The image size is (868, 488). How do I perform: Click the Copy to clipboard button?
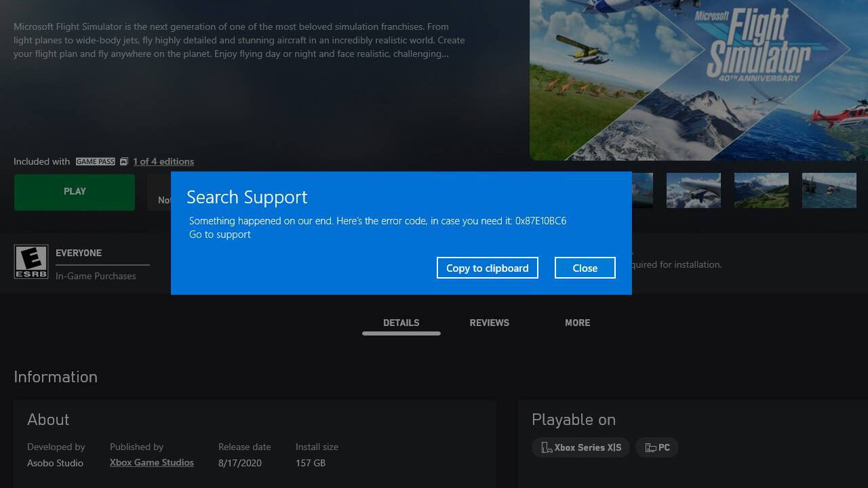coord(488,268)
